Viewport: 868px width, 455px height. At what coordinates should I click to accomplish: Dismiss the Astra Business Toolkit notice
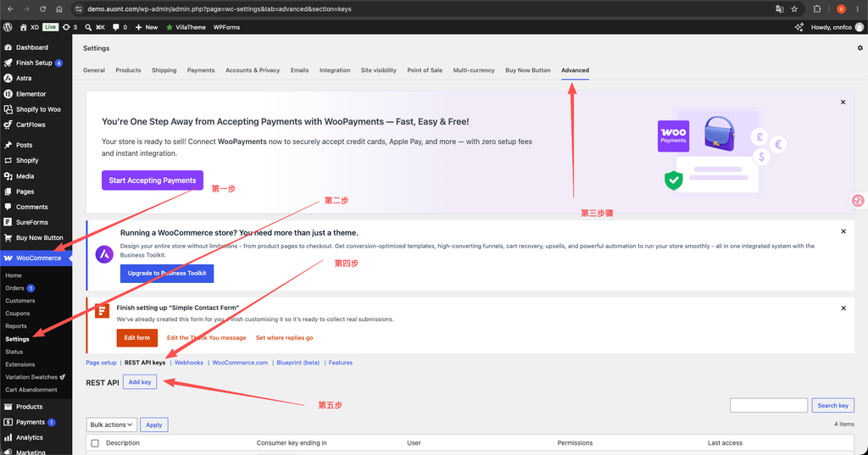pyautogui.click(x=843, y=231)
